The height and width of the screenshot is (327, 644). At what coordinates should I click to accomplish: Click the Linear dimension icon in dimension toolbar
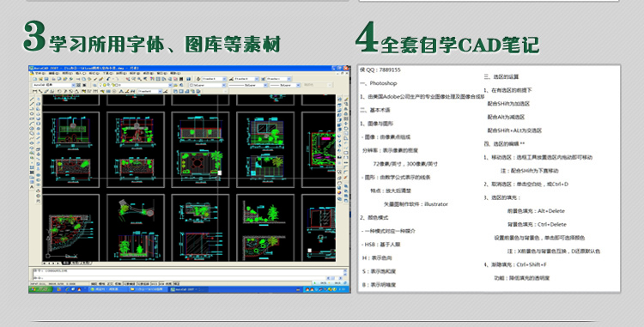[34, 91]
